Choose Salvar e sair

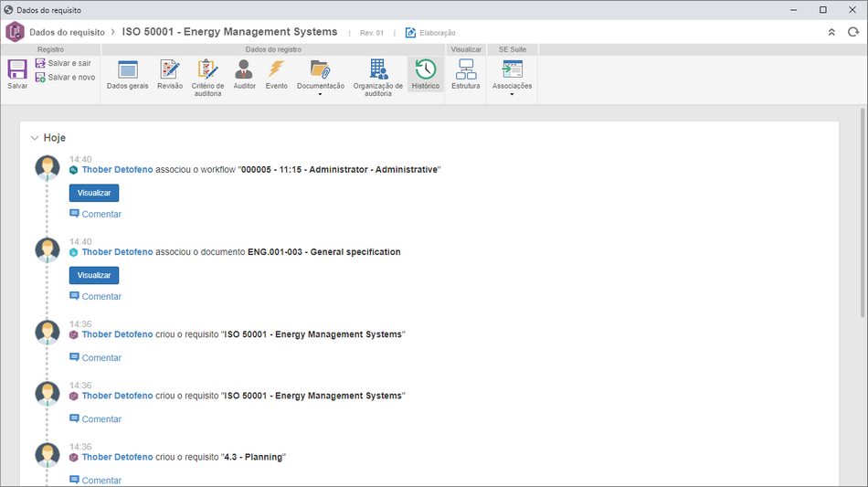63,63
